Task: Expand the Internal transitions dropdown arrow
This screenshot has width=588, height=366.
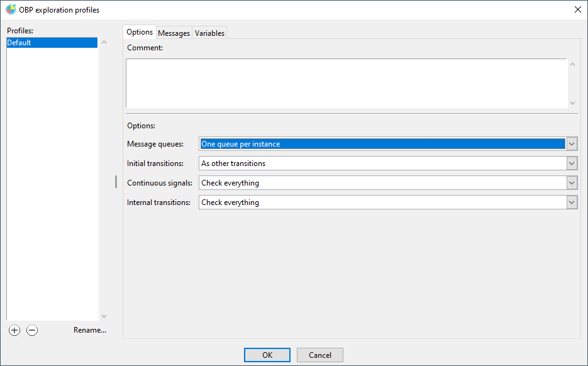Action: [572, 202]
